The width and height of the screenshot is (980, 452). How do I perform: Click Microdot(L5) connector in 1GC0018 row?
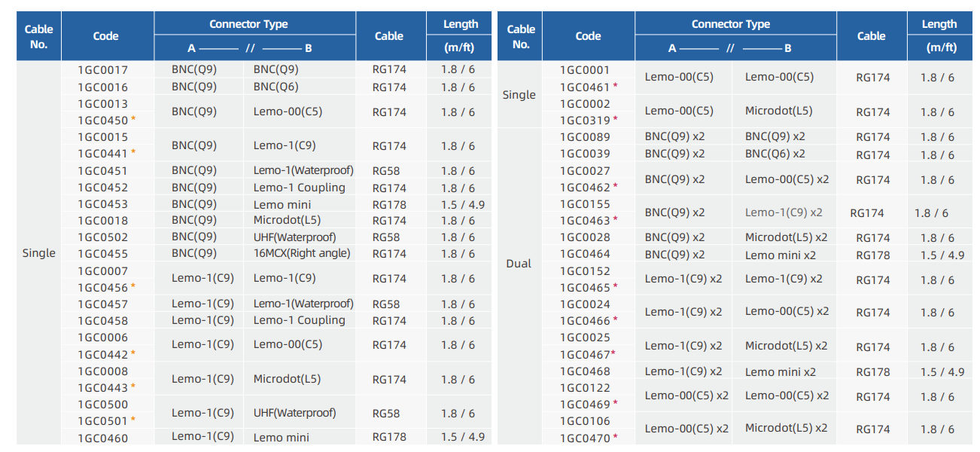[287, 221]
